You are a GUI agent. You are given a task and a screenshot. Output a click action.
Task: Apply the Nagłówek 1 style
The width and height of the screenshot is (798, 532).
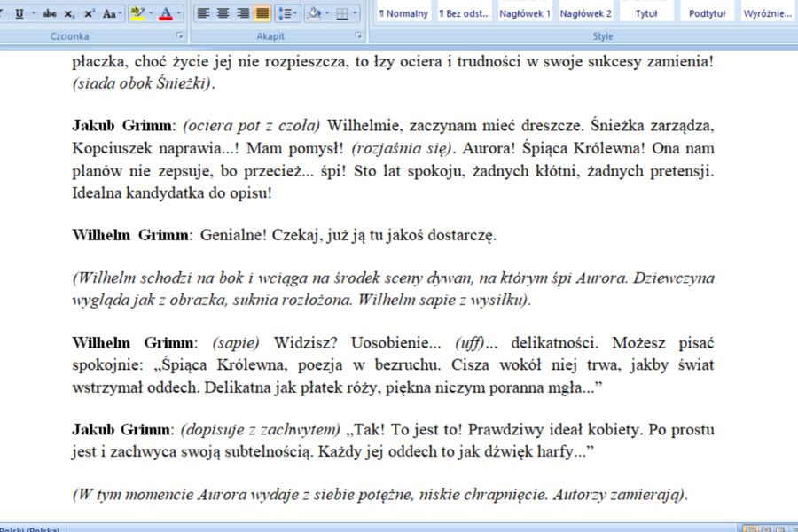[525, 13]
